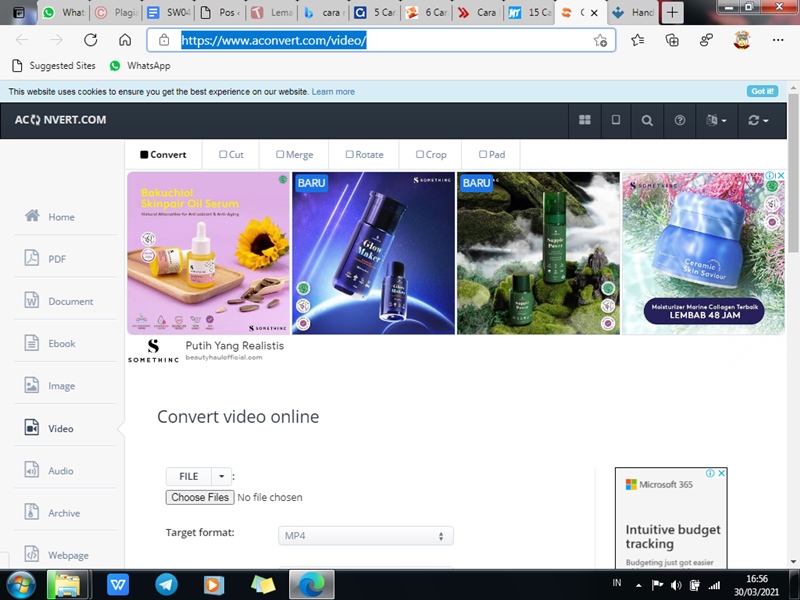This screenshot has width=800, height=600.
Task: Switch to the Pad tab
Action: click(x=492, y=155)
